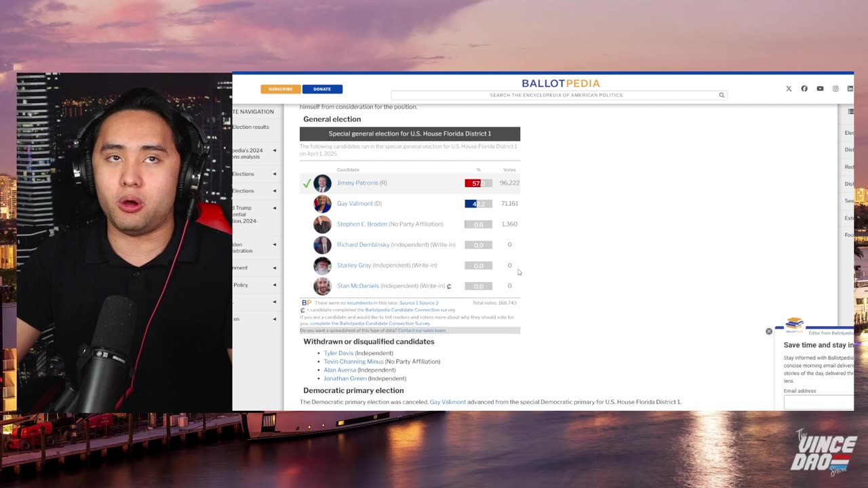Open Gay Valimont link in results table

355,203
